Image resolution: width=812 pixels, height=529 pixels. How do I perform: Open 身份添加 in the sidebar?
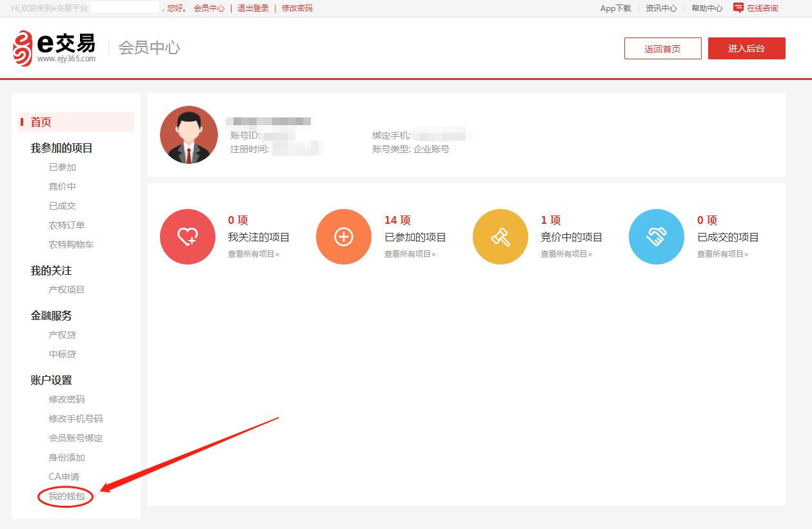click(x=67, y=457)
